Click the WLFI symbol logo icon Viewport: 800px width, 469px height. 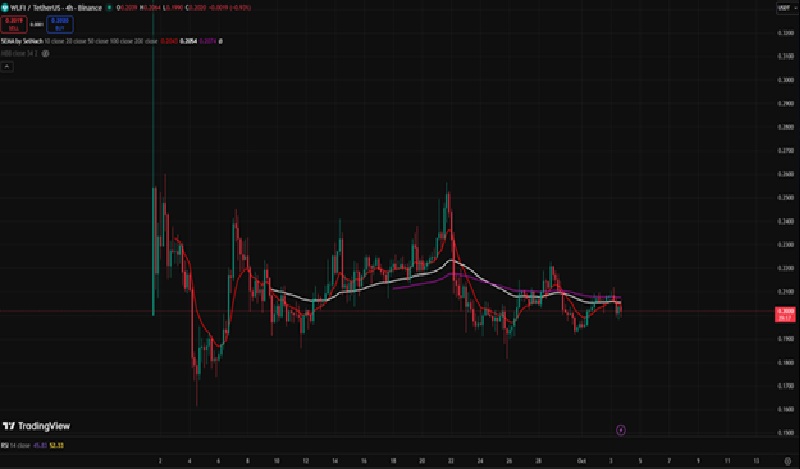tap(5, 7)
